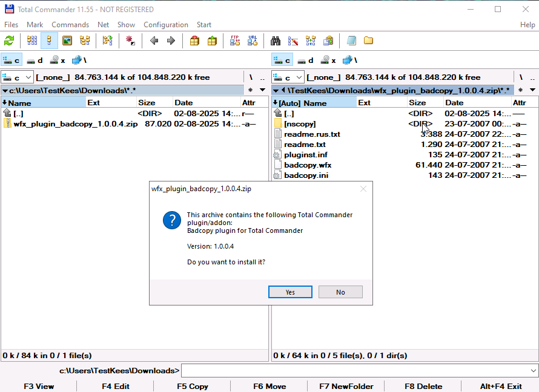
Task: Open network neighborhood in the left drive bar
Action: click(x=79, y=60)
